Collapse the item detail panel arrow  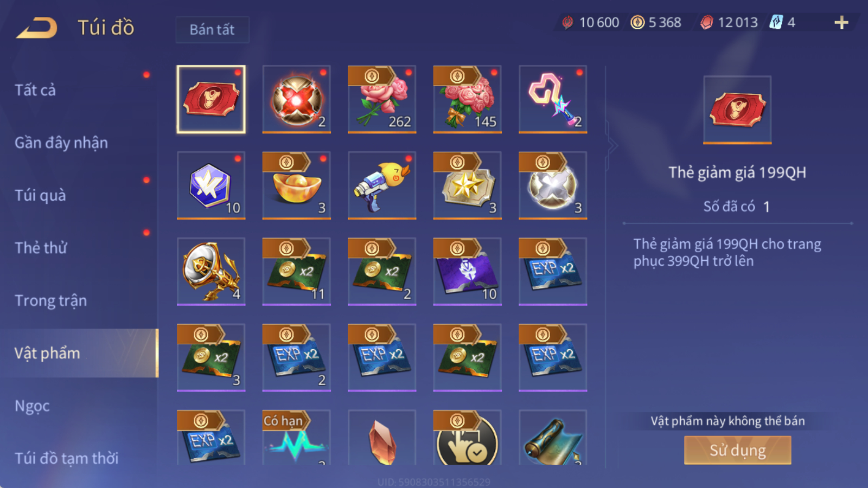tap(612, 145)
